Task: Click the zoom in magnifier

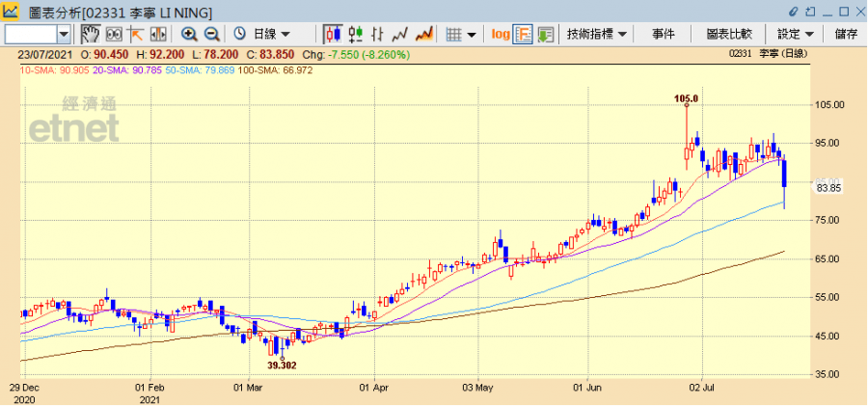Action: click(x=190, y=34)
